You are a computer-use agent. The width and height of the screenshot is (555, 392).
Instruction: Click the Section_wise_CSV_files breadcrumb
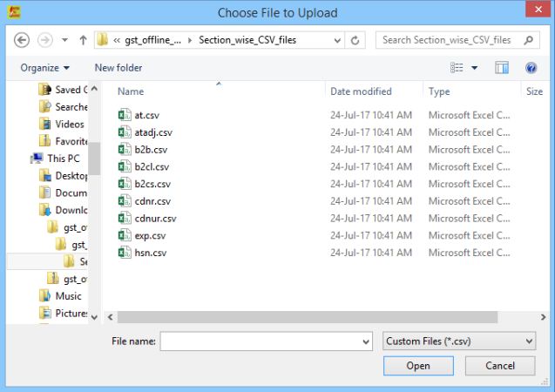pos(247,40)
